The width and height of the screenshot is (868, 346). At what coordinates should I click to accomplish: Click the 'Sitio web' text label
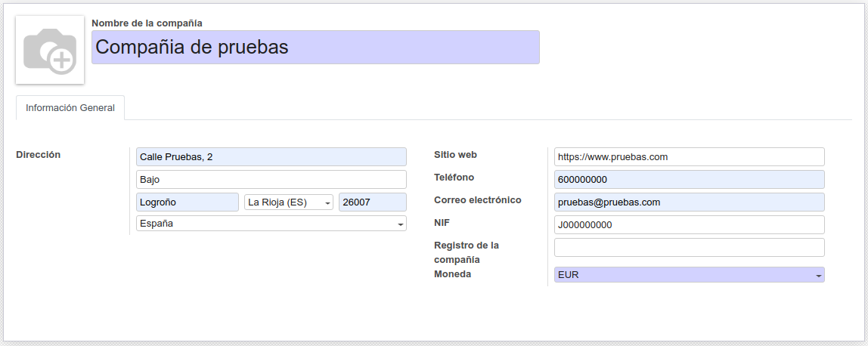(x=455, y=155)
